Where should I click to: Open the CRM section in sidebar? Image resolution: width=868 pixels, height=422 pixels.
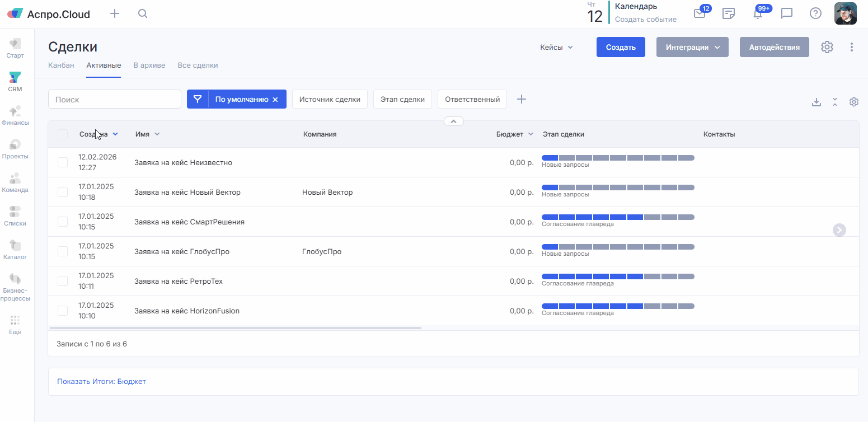(15, 81)
